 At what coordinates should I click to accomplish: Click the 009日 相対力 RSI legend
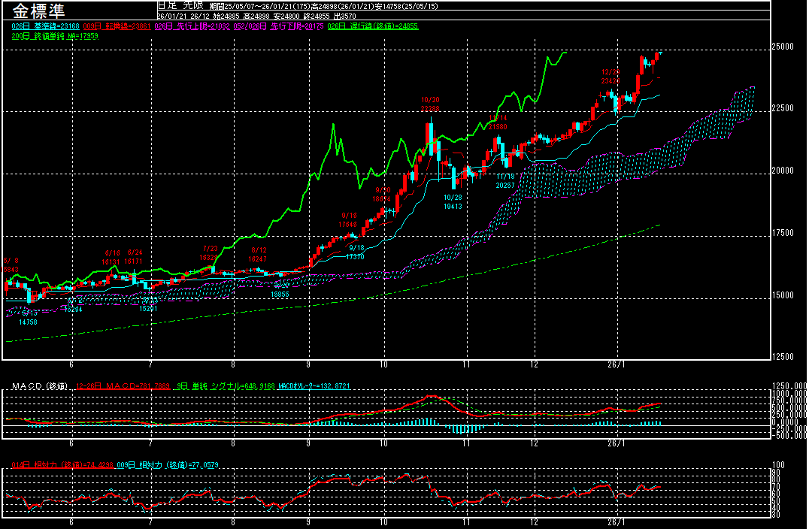coord(162,465)
